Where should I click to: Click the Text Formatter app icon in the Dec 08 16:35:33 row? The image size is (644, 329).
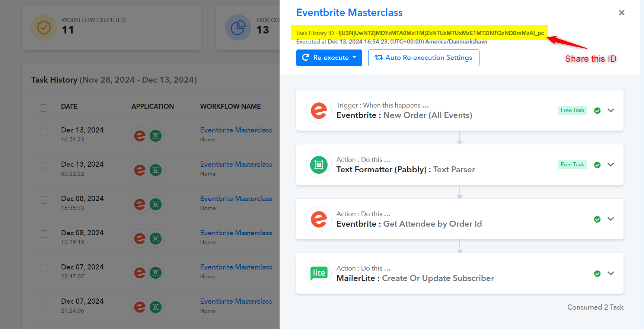tap(156, 204)
